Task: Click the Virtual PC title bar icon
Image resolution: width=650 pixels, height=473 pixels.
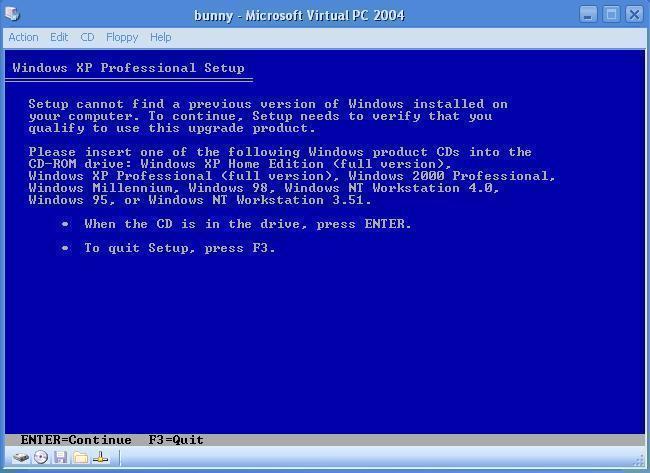Action: (x=12, y=14)
